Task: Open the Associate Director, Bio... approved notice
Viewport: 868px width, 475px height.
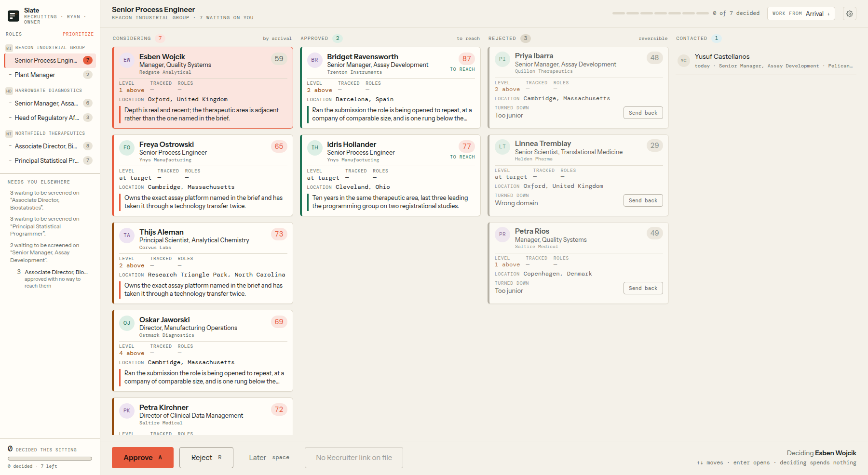Action: coord(53,278)
